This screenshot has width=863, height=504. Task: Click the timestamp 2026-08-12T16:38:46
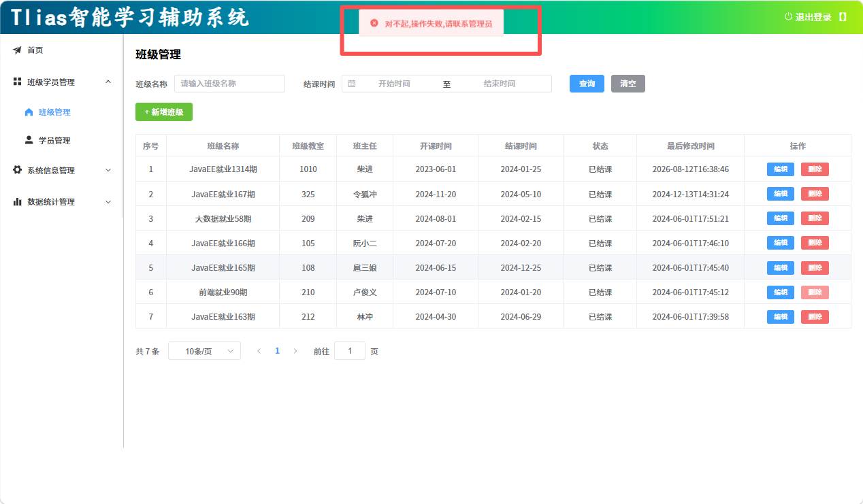(690, 169)
